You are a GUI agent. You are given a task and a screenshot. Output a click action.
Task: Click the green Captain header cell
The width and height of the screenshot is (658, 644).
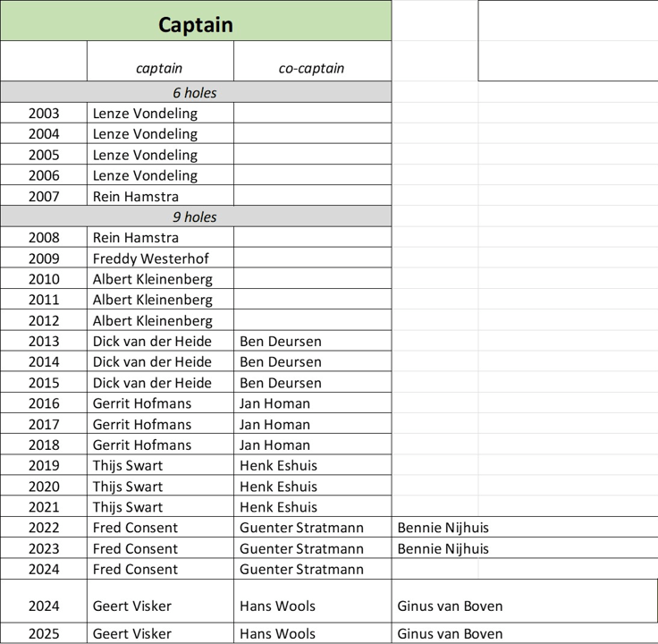(x=195, y=24)
